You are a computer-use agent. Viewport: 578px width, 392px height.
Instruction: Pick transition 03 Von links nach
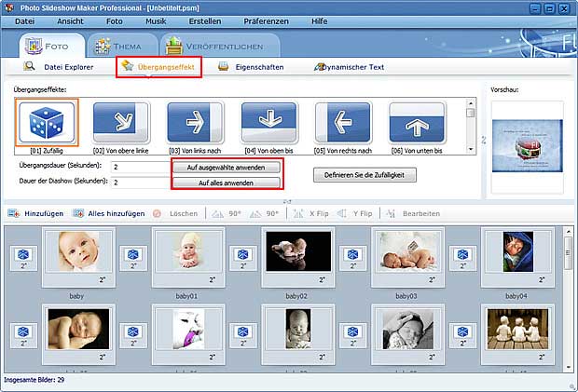tap(195, 123)
